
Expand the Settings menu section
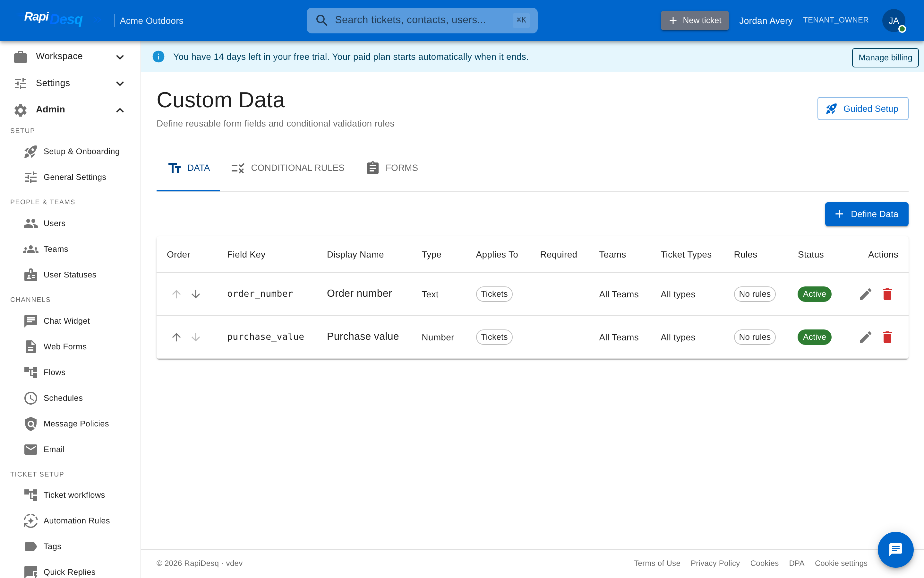coord(70,83)
